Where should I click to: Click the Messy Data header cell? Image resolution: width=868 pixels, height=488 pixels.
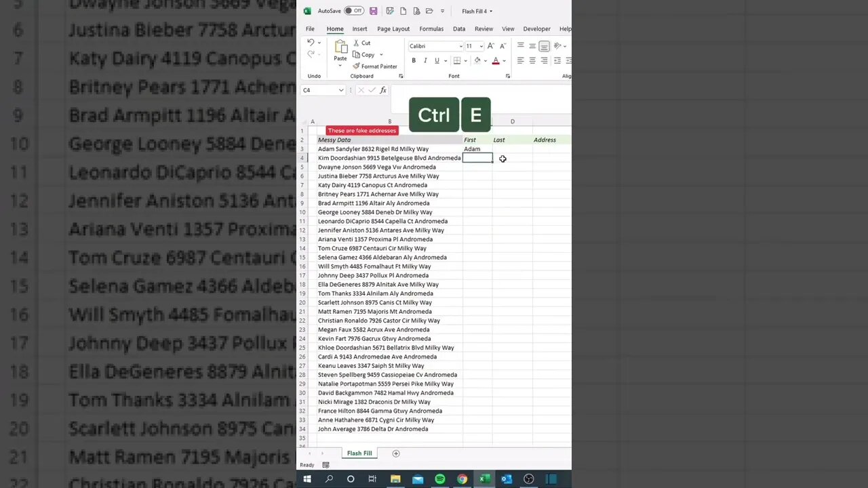click(x=390, y=140)
